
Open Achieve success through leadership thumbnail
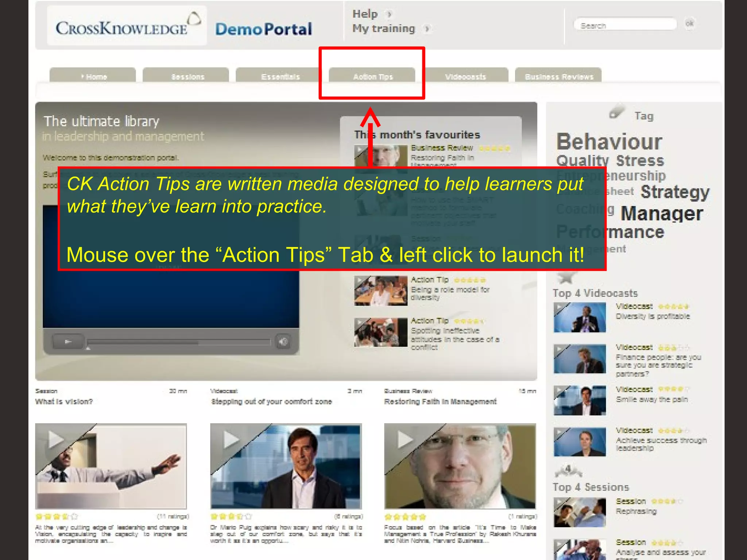pos(580,442)
